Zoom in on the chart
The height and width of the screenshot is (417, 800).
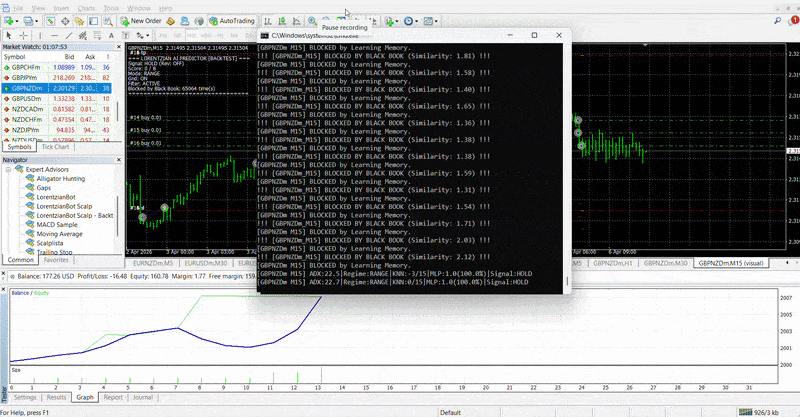click(312, 21)
